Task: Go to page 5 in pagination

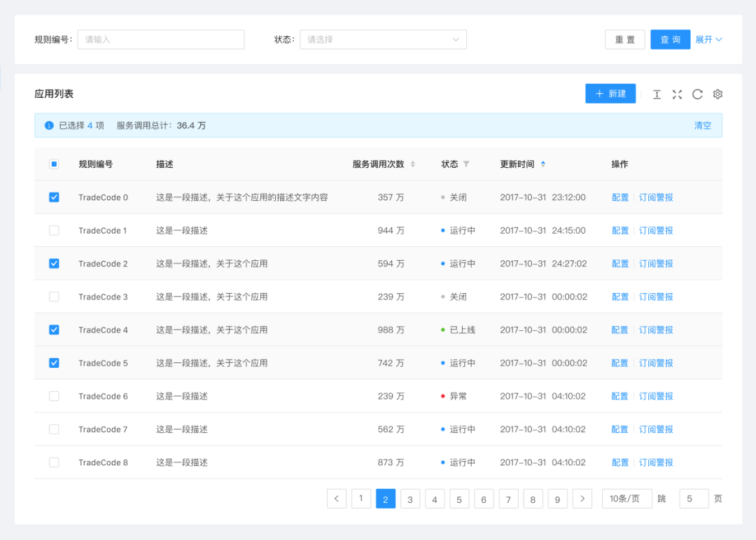Action: tap(459, 499)
